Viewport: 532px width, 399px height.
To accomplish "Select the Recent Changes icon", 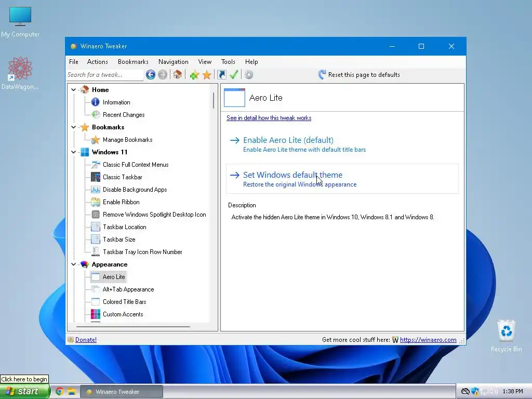I will point(96,115).
